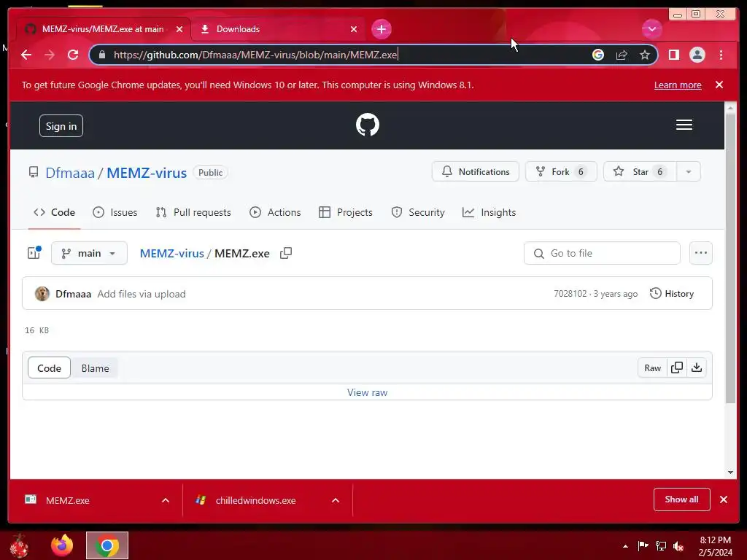
Task: Go back using the browser back arrow
Action: 26,55
